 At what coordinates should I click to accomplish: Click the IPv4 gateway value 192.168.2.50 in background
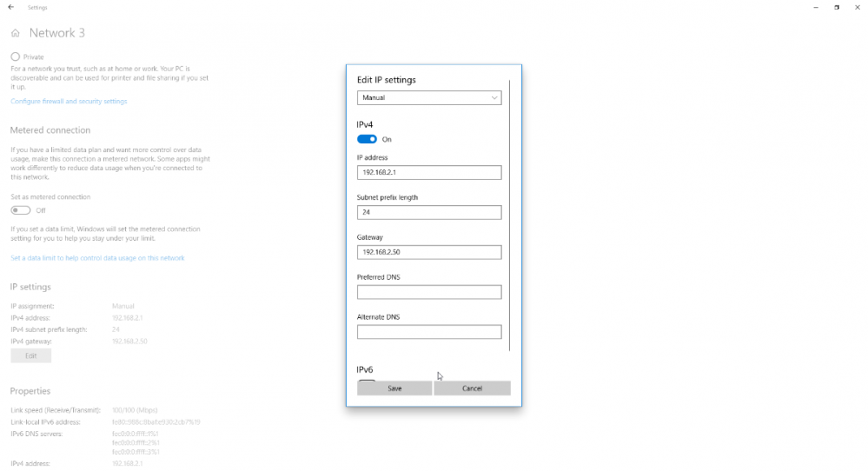point(129,342)
